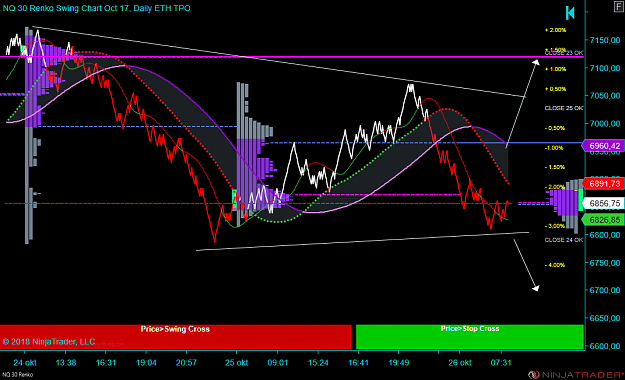Click the - 3,00% level label

pyautogui.click(x=555, y=226)
